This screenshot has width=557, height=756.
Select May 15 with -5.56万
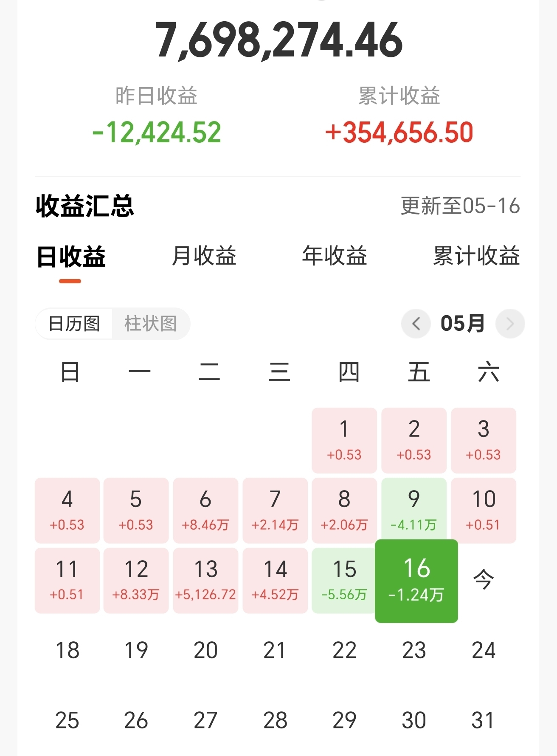343,581
